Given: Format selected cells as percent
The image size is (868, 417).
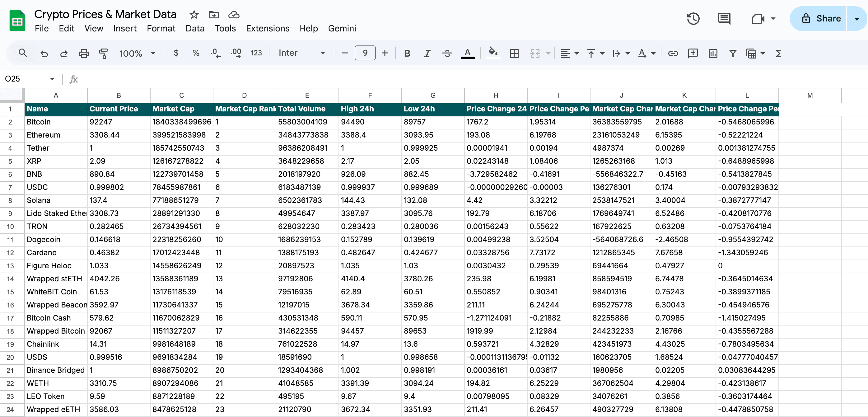Looking at the screenshot, I should point(195,53).
